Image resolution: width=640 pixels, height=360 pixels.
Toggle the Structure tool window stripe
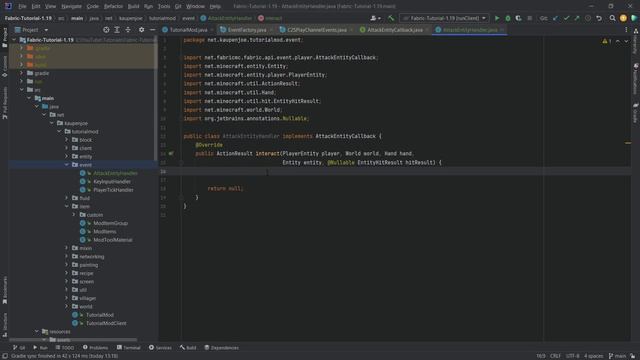pos(4,324)
